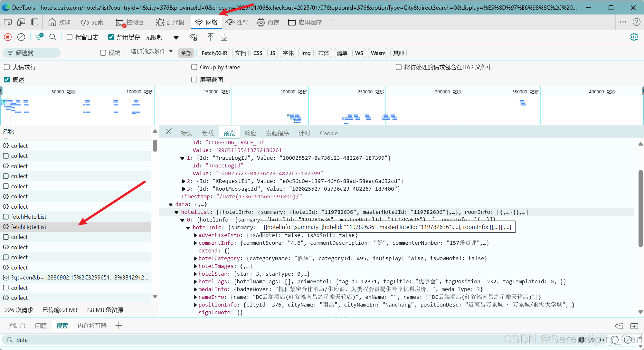Collapse the hotelList tree node
The width and height of the screenshot is (644, 350).
click(x=176, y=212)
